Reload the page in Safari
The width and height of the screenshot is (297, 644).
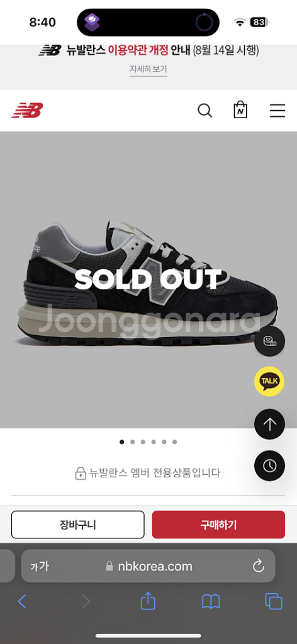[259, 567]
